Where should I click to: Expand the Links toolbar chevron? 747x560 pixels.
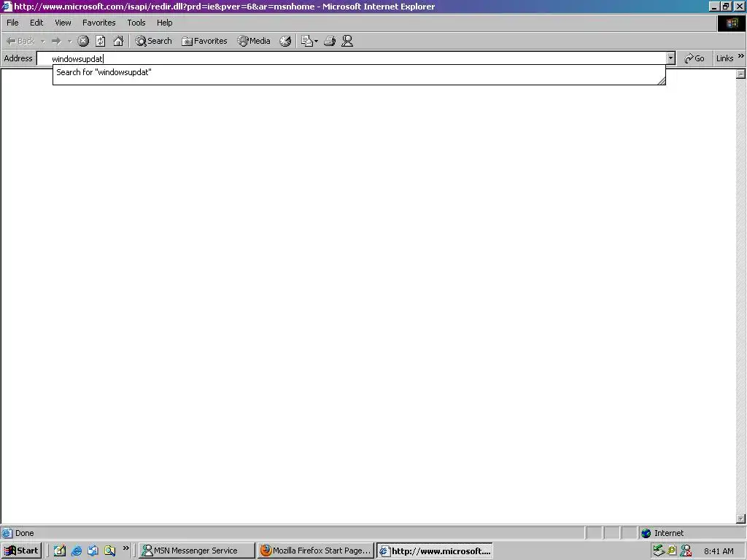coord(741,56)
